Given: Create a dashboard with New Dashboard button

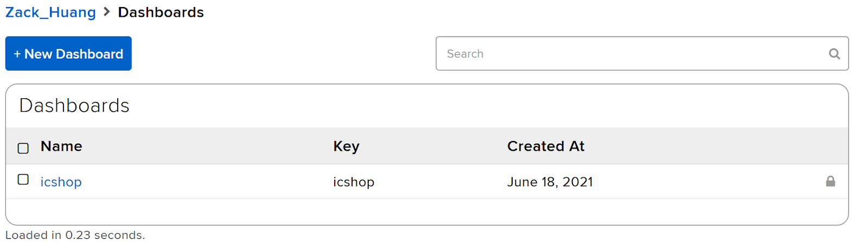Looking at the screenshot, I should pos(68,53).
